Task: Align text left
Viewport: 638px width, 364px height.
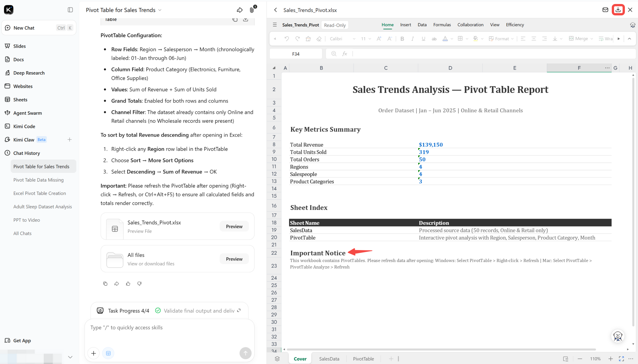Action: (x=523, y=39)
